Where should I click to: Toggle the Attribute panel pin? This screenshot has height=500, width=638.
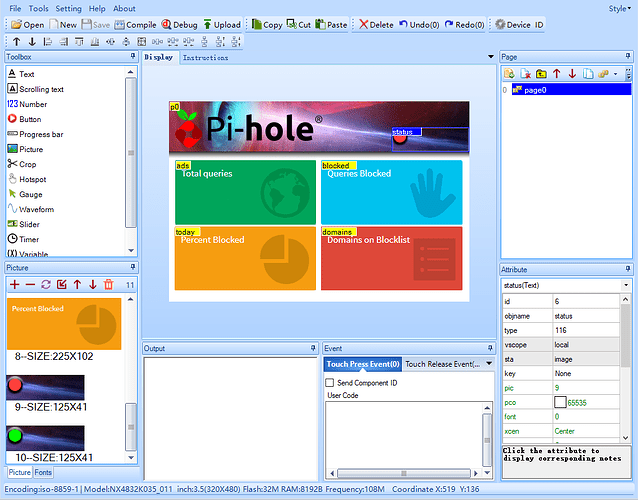pos(628,269)
